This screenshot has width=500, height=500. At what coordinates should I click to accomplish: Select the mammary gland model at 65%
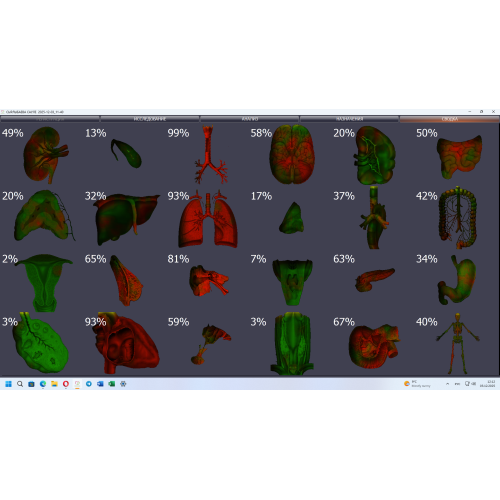point(126,281)
